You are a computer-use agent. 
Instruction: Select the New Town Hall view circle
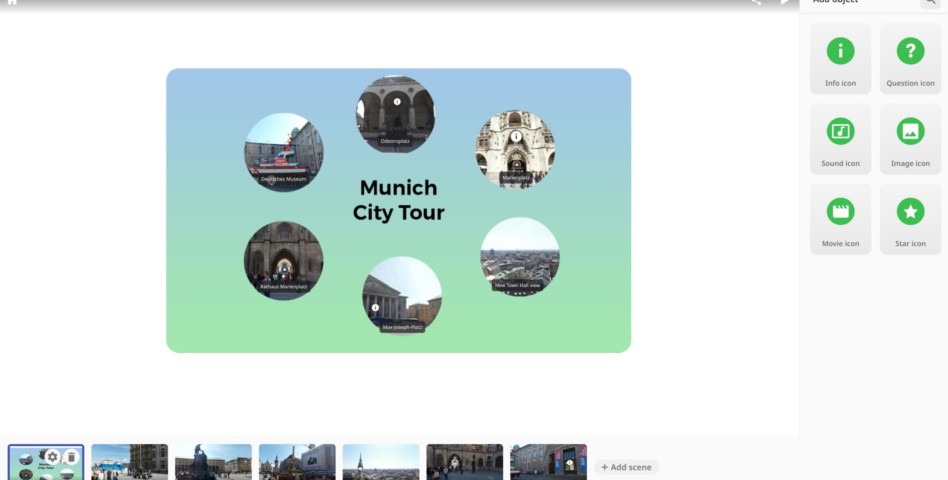point(519,256)
